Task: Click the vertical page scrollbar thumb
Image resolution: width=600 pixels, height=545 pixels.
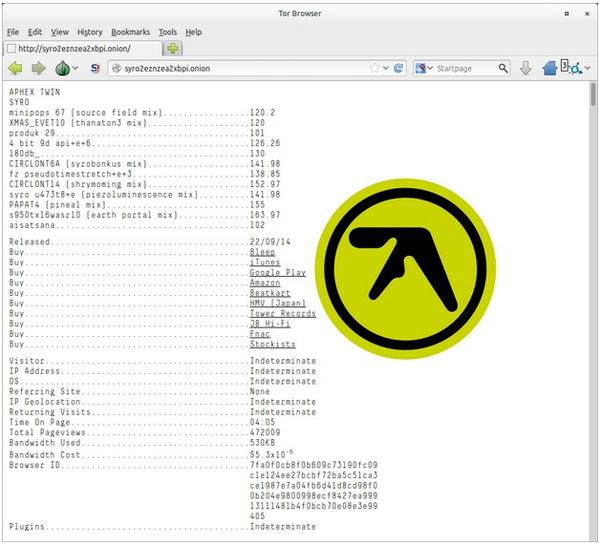Action: click(x=593, y=94)
